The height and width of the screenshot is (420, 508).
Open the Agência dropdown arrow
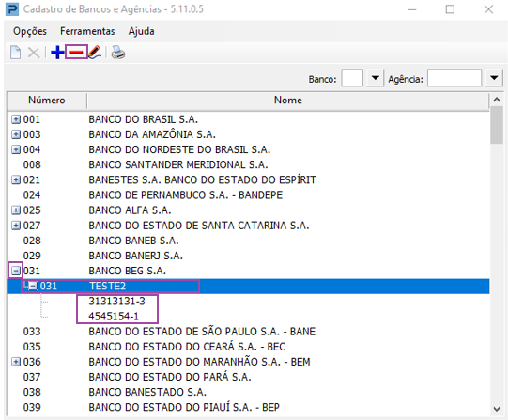494,78
